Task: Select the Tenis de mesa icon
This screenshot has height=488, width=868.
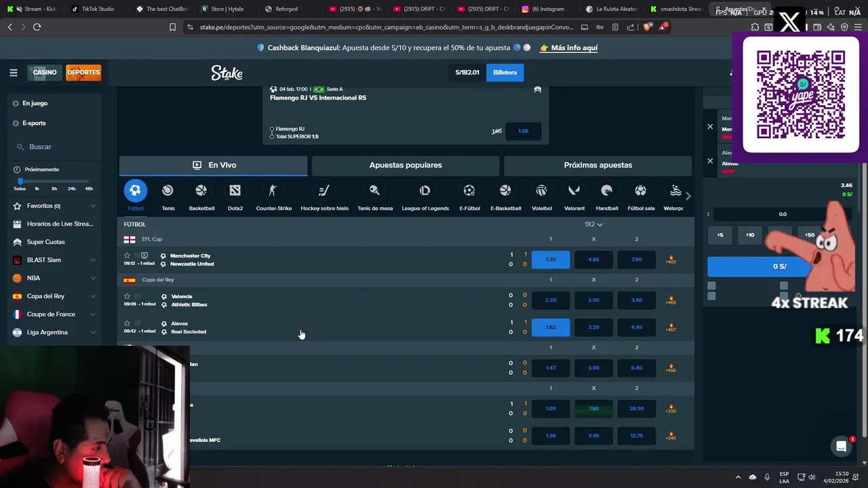Action: 374,191
